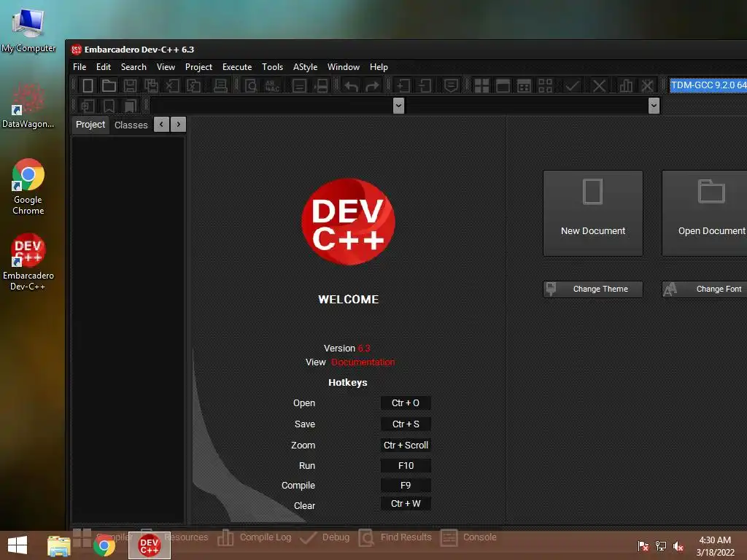747x560 pixels.
Task: Open Google Chrome from the taskbar
Action: 104,545
